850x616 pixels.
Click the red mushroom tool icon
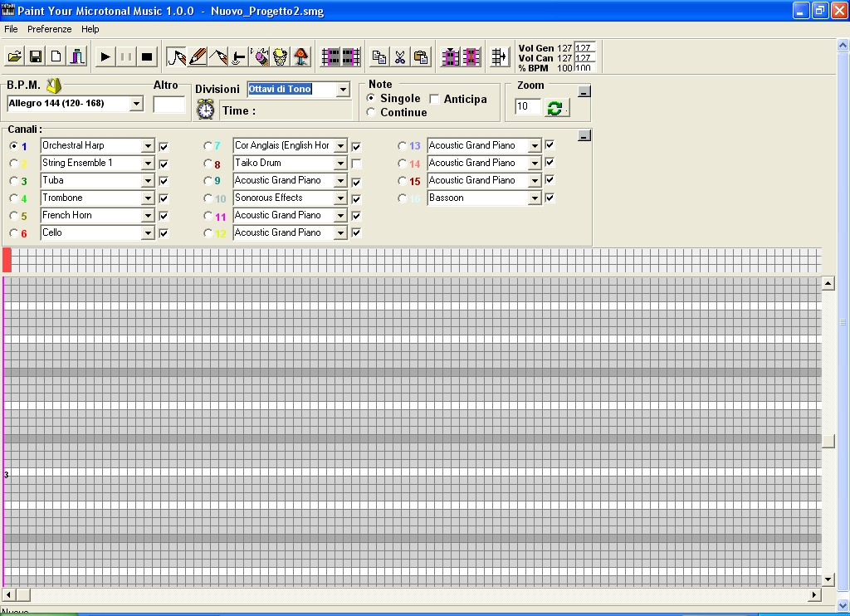(x=300, y=56)
